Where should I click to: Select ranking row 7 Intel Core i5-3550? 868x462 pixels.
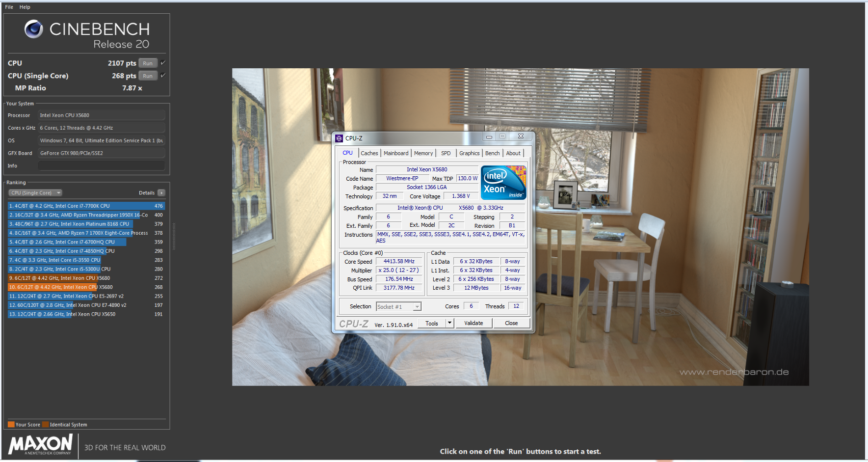(x=86, y=260)
